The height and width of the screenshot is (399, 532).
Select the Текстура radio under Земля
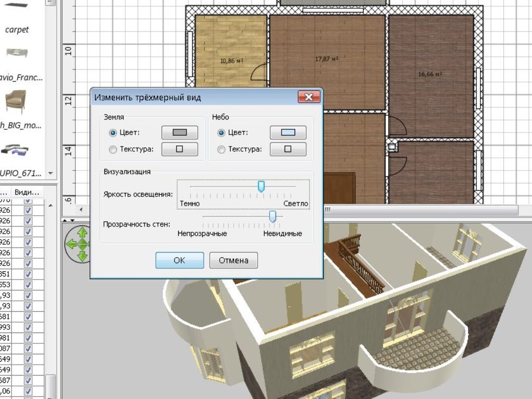[x=113, y=150]
